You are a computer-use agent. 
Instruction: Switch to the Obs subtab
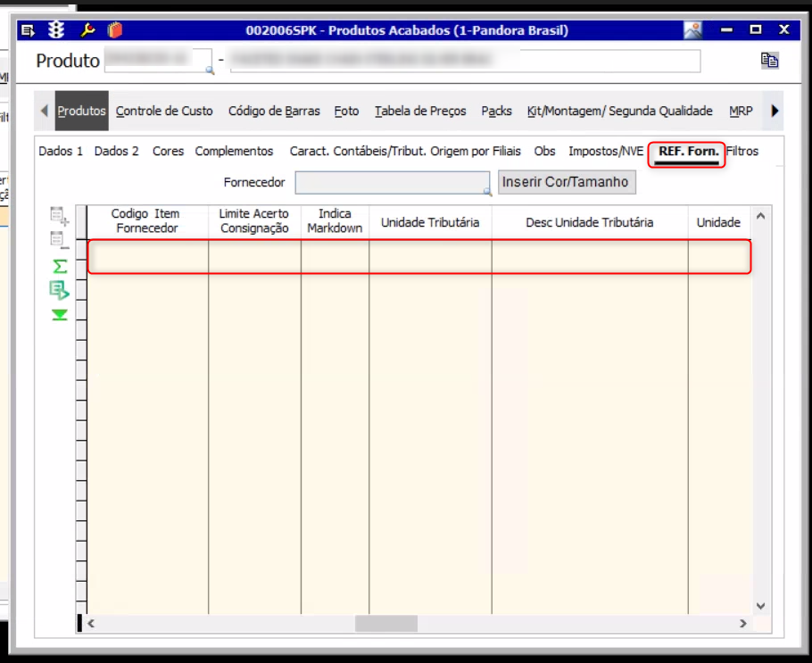click(545, 151)
